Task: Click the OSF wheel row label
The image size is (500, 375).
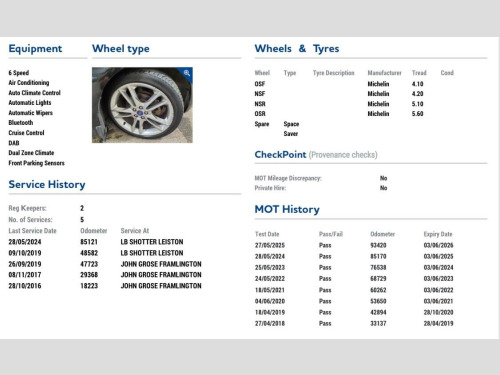Action: click(x=260, y=84)
